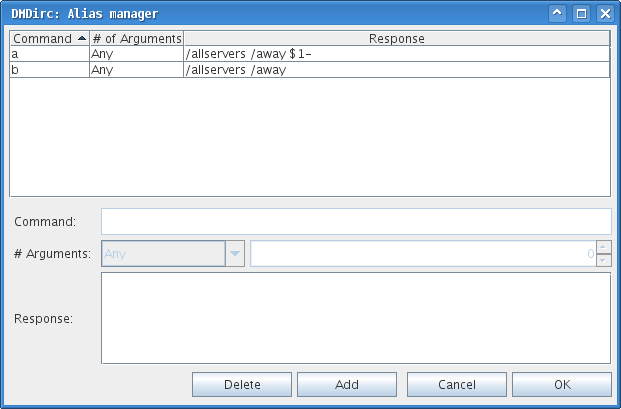Confirm with the OK button
Screen dimensions: 621x409
[x=562, y=384]
